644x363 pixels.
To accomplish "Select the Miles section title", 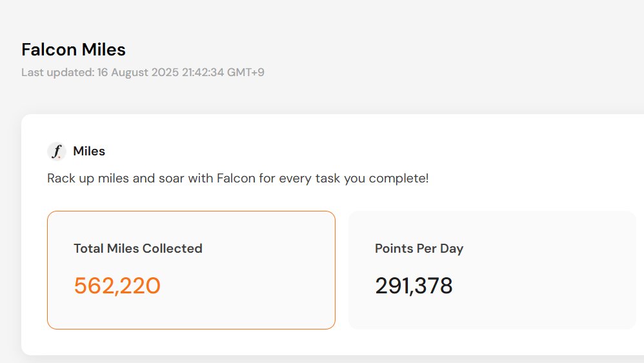I will 89,151.
